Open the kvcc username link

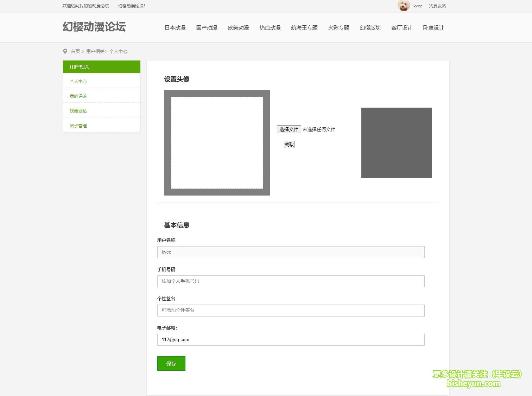[418, 6]
